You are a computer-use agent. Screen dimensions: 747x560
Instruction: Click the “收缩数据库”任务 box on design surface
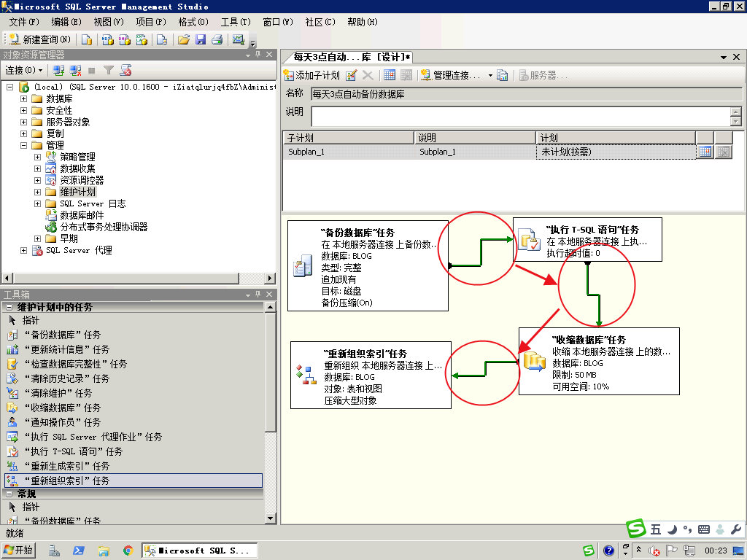(599, 362)
